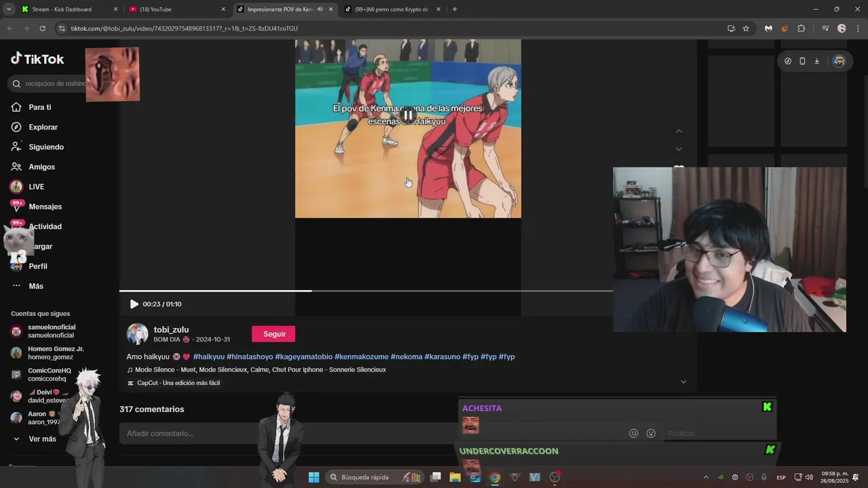Viewport: 868px width, 488px height.
Task: Click the pause icon on the video
Action: (408, 115)
